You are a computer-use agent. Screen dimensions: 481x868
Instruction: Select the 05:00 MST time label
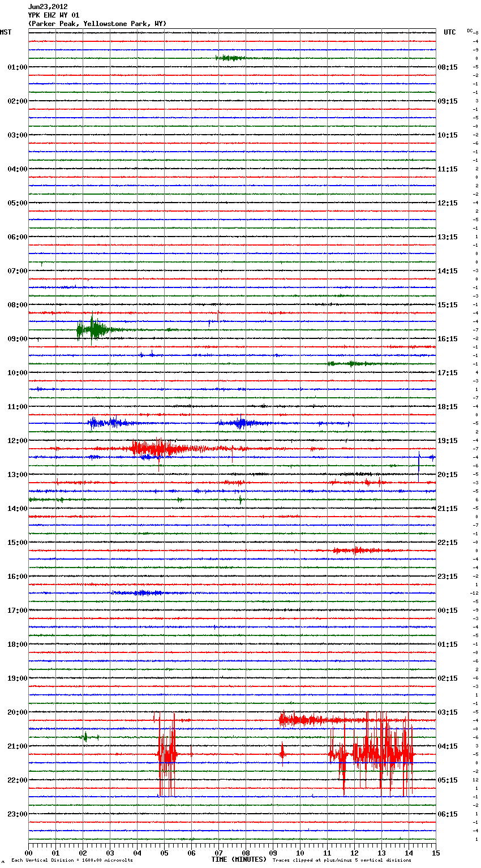click(18, 203)
